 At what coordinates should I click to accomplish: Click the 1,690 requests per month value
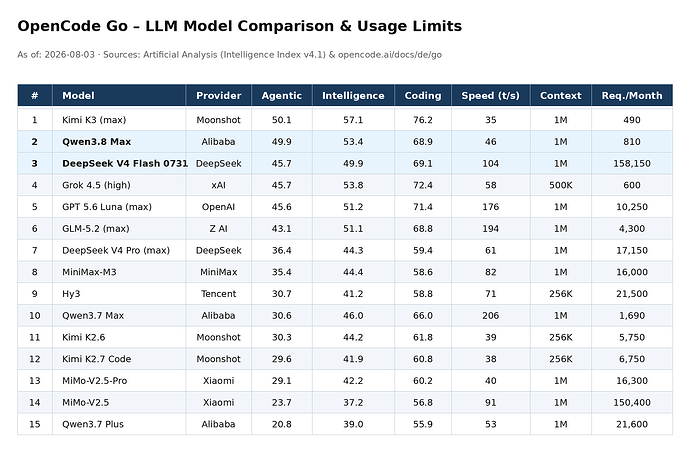tap(631, 315)
